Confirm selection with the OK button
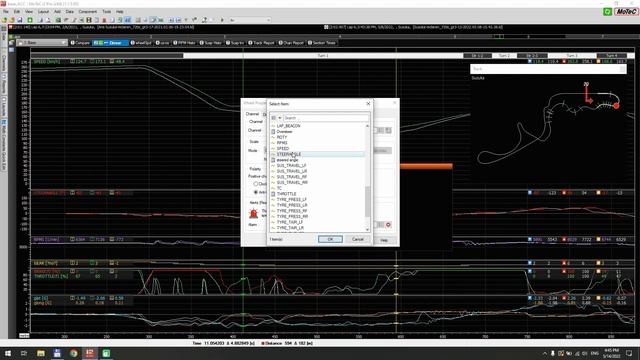The width and height of the screenshot is (640, 360). [330, 239]
